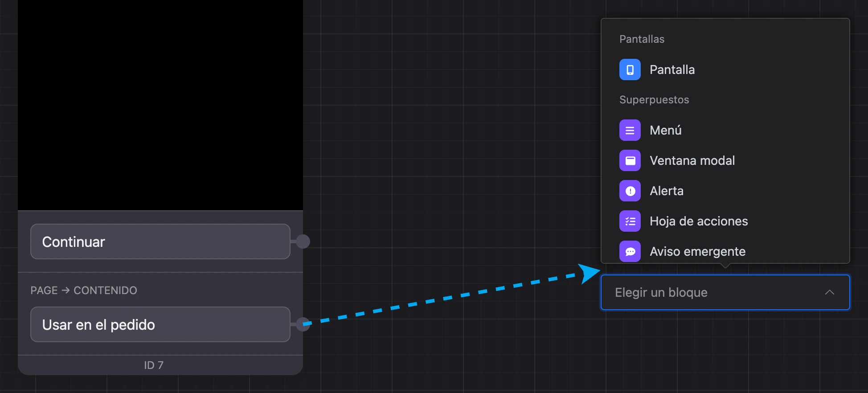Select Aviso emergente in the dropdown
This screenshot has height=393, width=868.
[725, 251]
